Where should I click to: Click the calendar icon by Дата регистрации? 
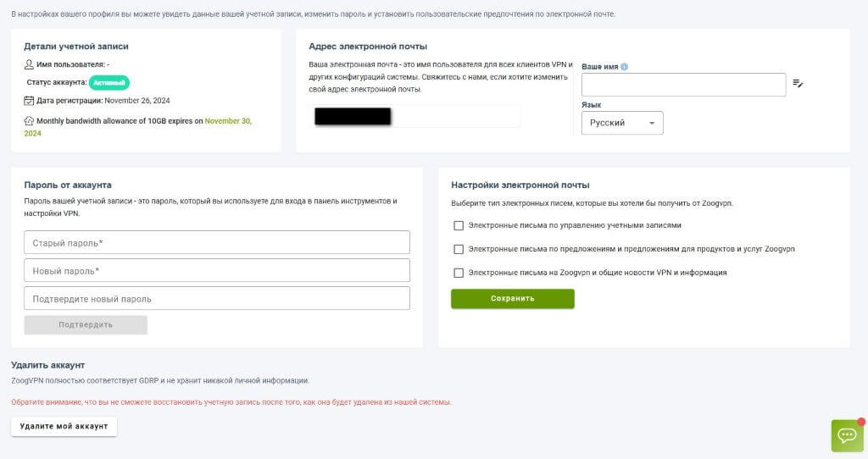click(x=29, y=101)
